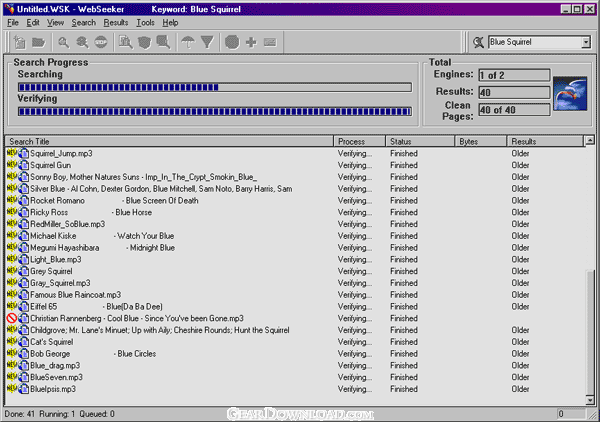Click the STOP sign toolbar icon
This screenshot has height=422, width=600.
click(101, 42)
